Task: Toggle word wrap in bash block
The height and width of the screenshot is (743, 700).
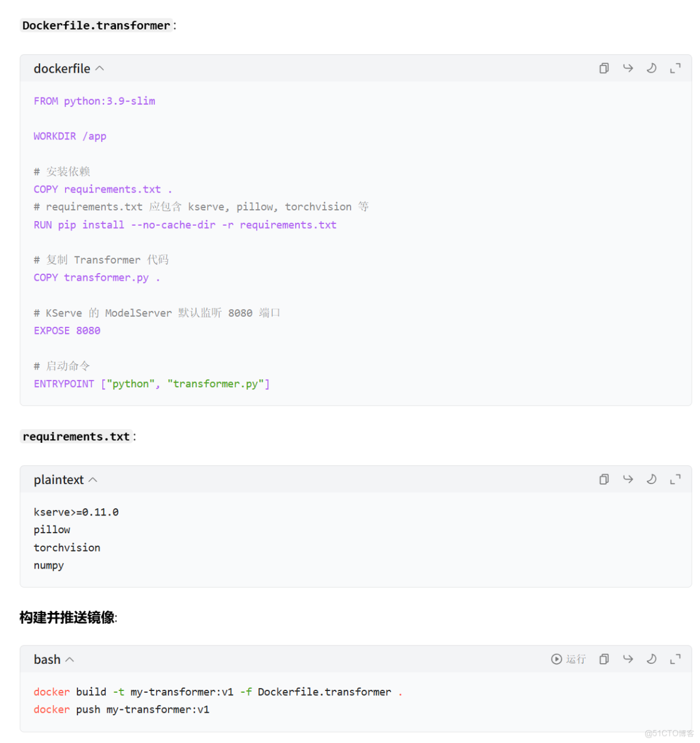Action: pyautogui.click(x=628, y=659)
